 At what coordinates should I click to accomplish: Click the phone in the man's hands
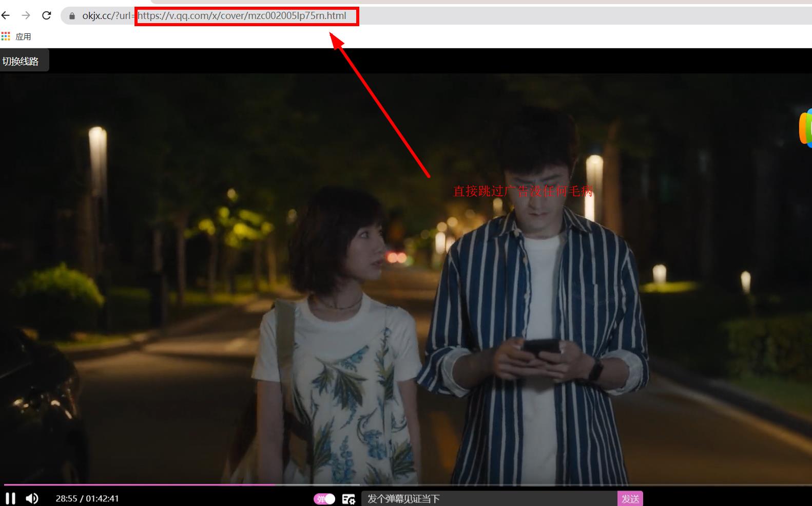(x=541, y=348)
